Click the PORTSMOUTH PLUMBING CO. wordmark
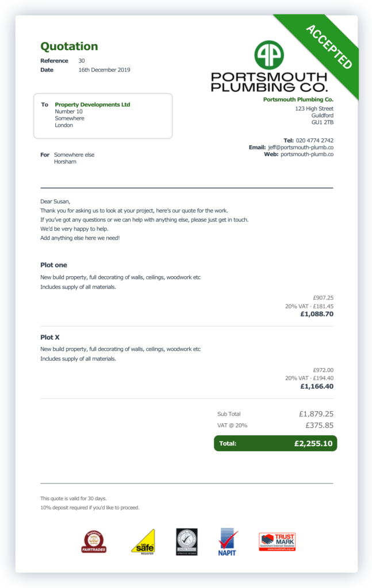 coord(269,82)
